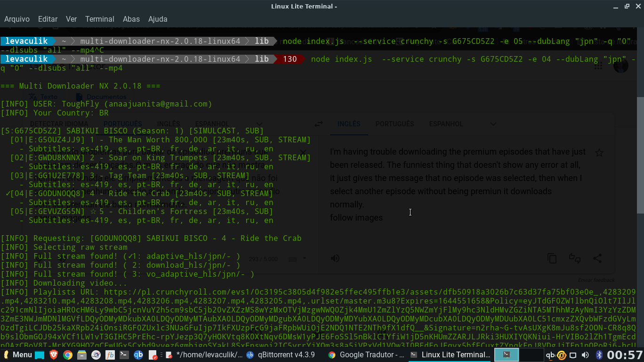Listen to the translation via speaker icon
The height and width of the screenshot is (362, 644).
pos(334,258)
